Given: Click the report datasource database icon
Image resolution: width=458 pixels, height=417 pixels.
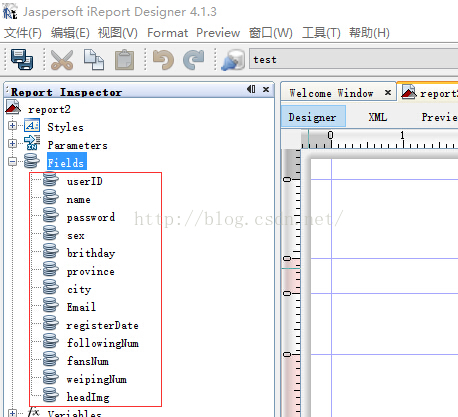Looking at the screenshot, I should click(x=233, y=60).
